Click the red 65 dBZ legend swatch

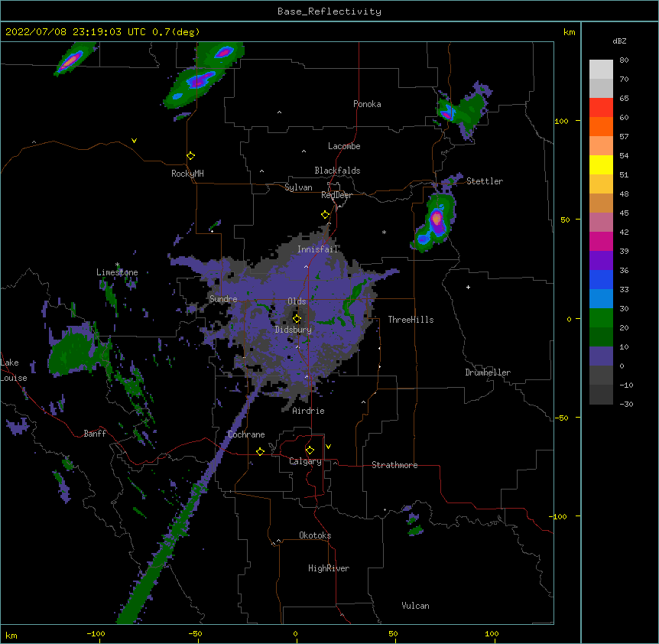point(601,107)
